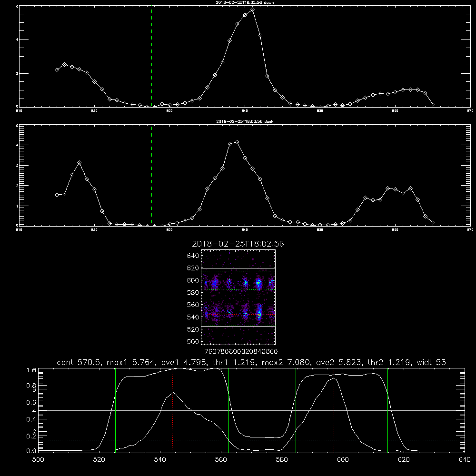476x476 pixels.
Task: Click dusk plot y-axis label "3"
Action: coord(17,166)
